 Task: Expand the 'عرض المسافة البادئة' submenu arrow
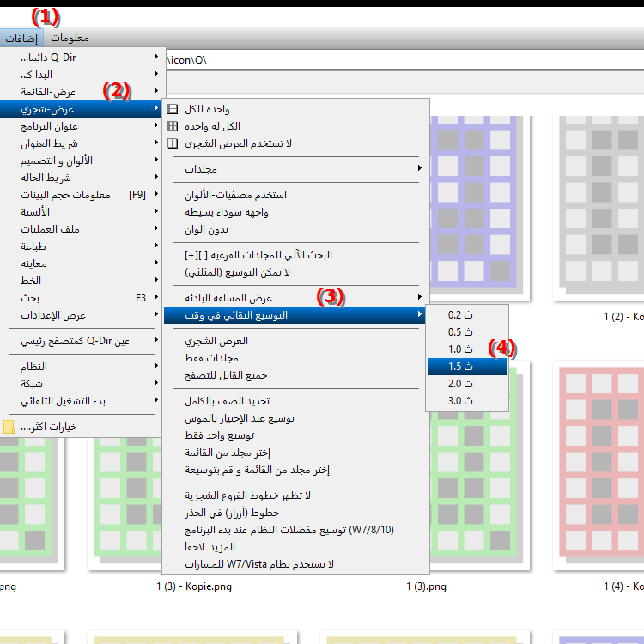click(419, 296)
